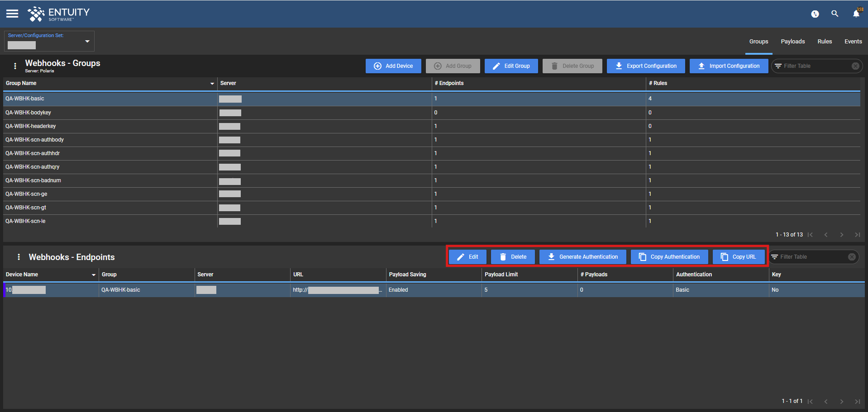Click the Copy URL button
Image resolution: width=868 pixels, height=412 pixels.
coord(739,257)
